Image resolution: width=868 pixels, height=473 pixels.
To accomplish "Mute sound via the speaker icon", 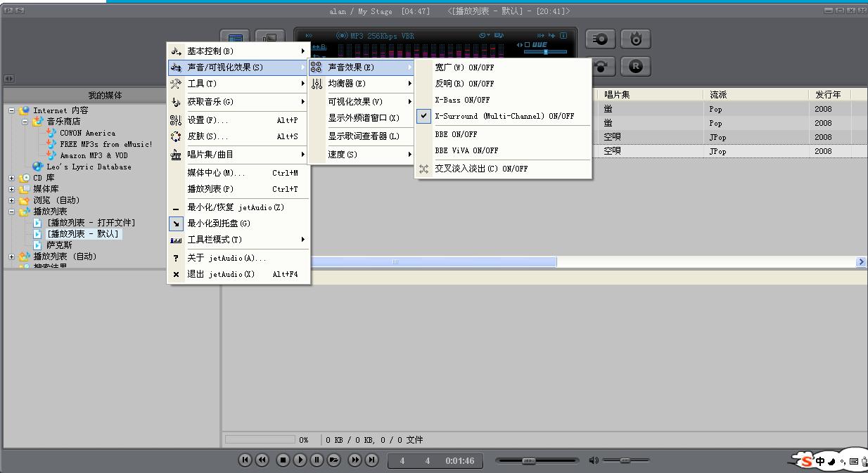I will [x=594, y=460].
